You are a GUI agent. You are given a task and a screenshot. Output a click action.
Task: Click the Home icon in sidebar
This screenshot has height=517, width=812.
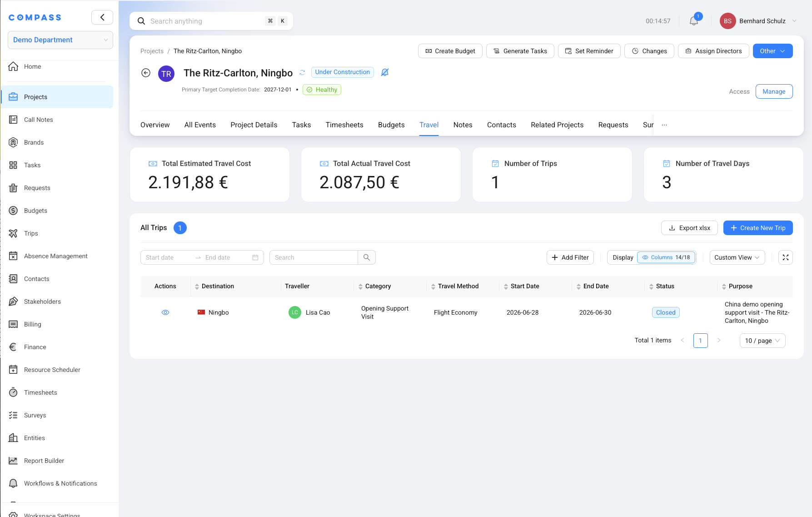point(13,66)
